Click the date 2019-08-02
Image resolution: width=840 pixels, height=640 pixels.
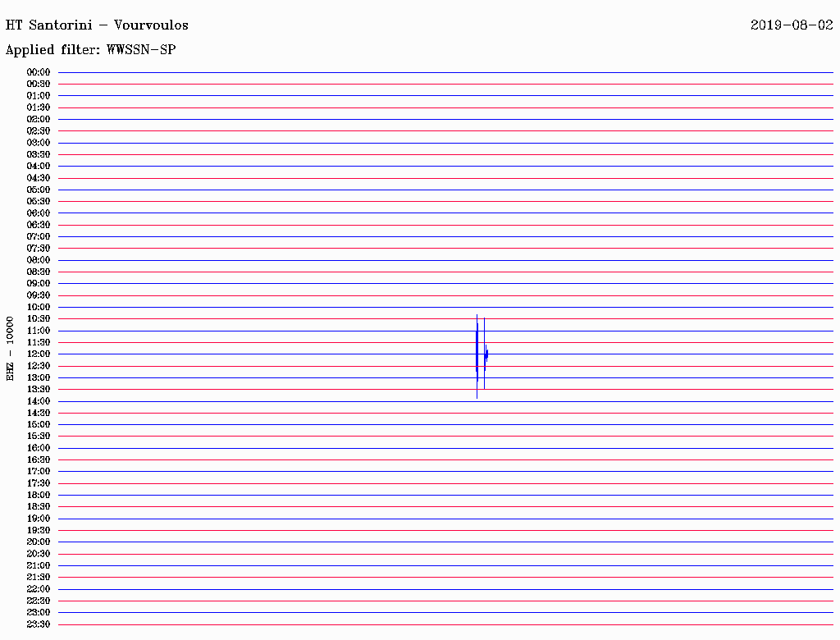point(792,25)
